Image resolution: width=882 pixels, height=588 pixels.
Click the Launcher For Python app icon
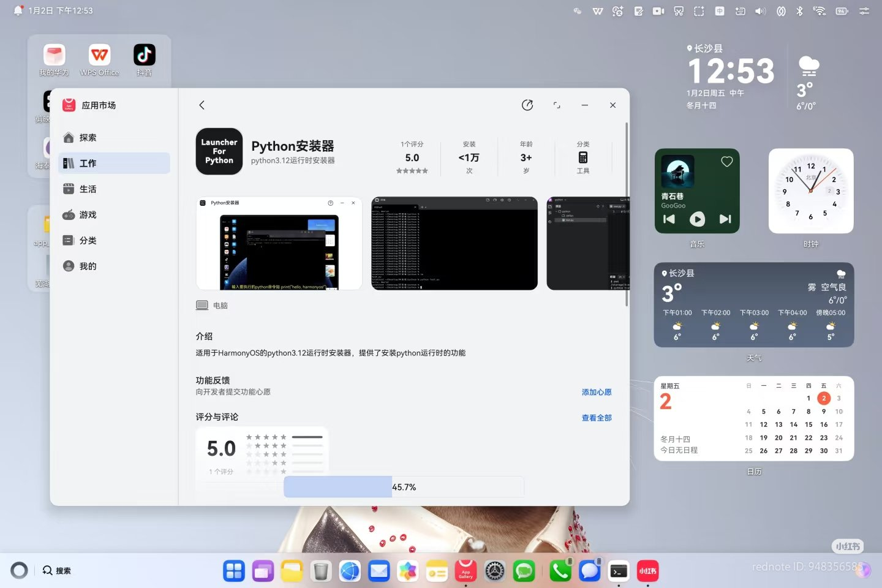[219, 151]
